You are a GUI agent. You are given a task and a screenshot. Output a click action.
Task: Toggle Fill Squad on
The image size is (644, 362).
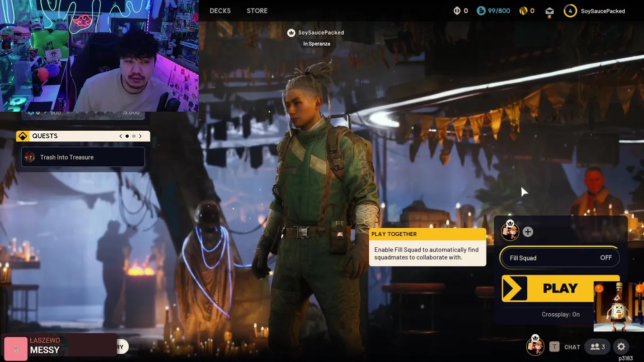(559, 258)
